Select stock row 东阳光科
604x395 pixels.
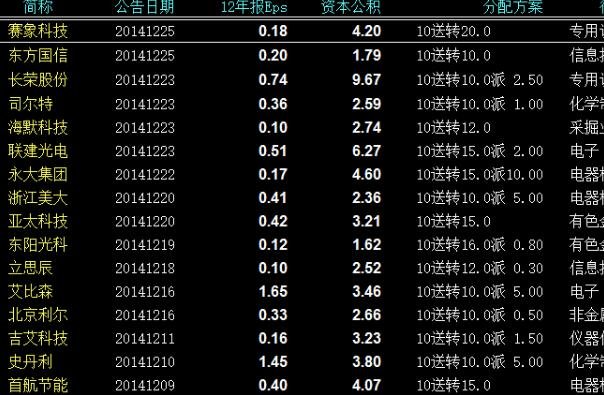(x=302, y=245)
